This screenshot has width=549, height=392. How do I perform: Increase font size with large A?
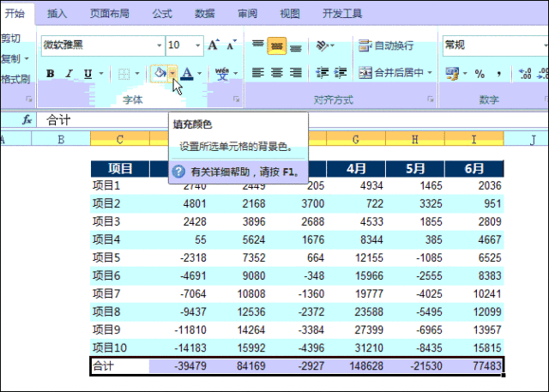click(214, 45)
